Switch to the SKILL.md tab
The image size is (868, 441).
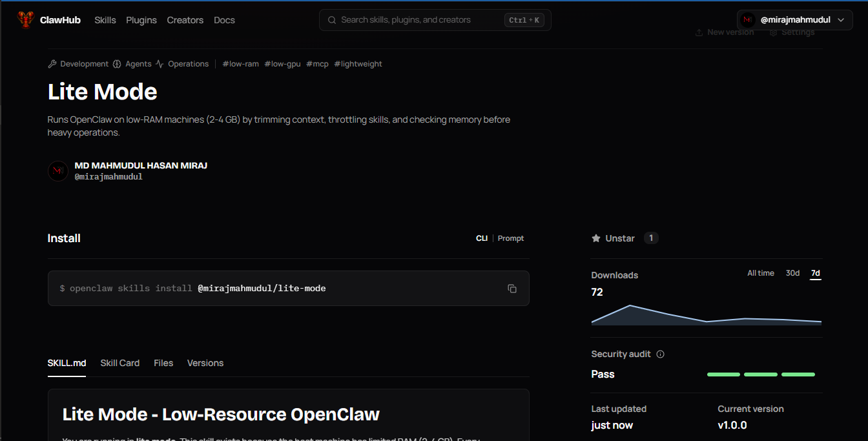[67, 363]
